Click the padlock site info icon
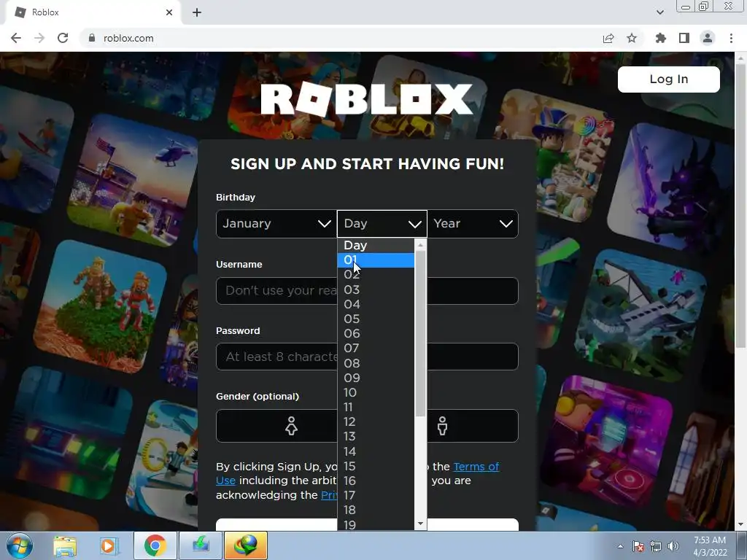The height and width of the screenshot is (560, 747). [92, 38]
